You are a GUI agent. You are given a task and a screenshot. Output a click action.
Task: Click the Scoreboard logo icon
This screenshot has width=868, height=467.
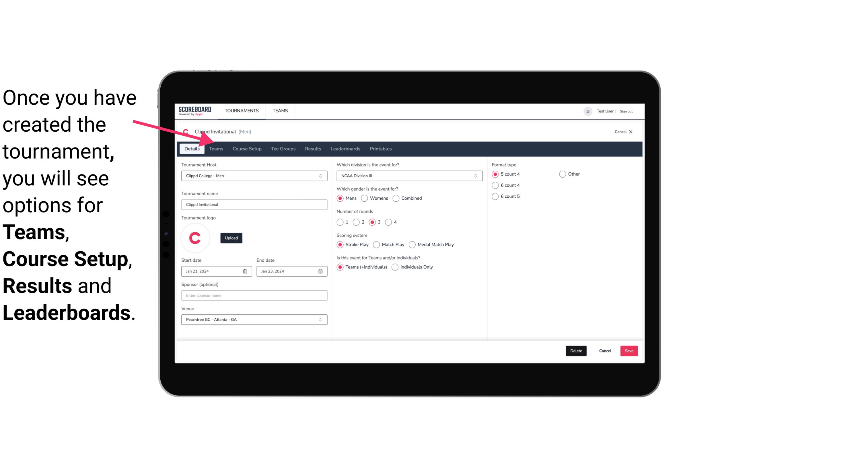(194, 111)
